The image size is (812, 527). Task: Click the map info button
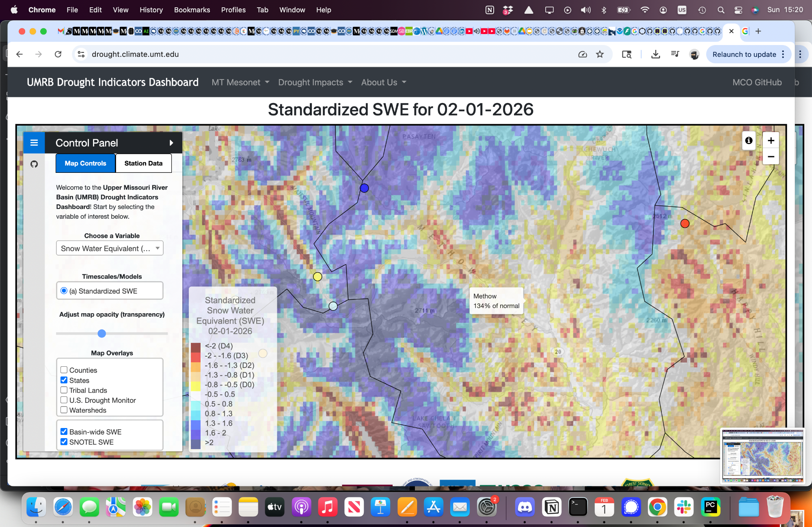(x=749, y=140)
